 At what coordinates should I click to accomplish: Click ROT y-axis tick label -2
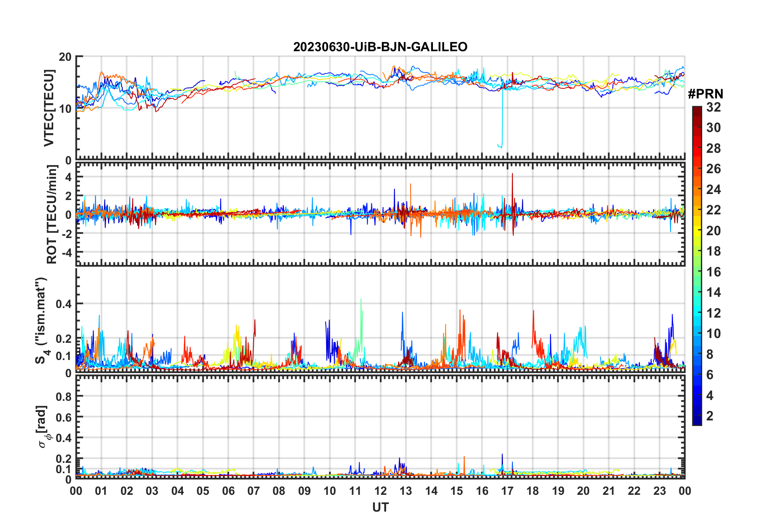pos(67,234)
